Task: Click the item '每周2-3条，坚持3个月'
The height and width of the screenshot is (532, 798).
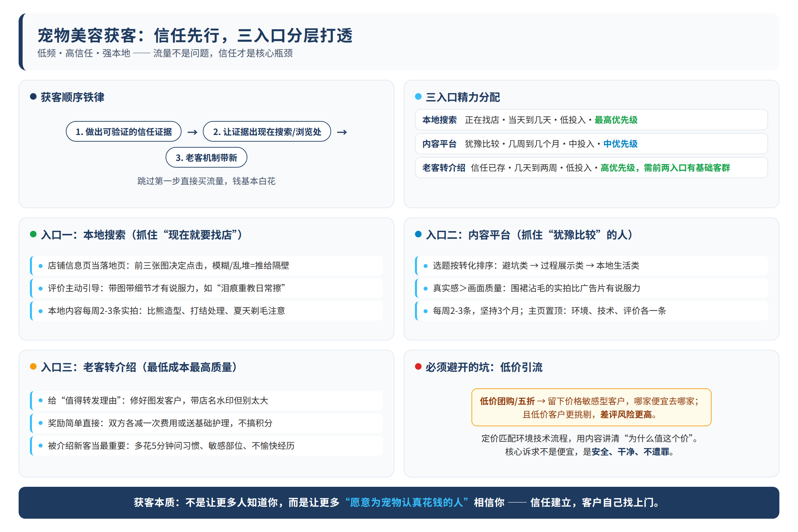Action: (x=591, y=311)
